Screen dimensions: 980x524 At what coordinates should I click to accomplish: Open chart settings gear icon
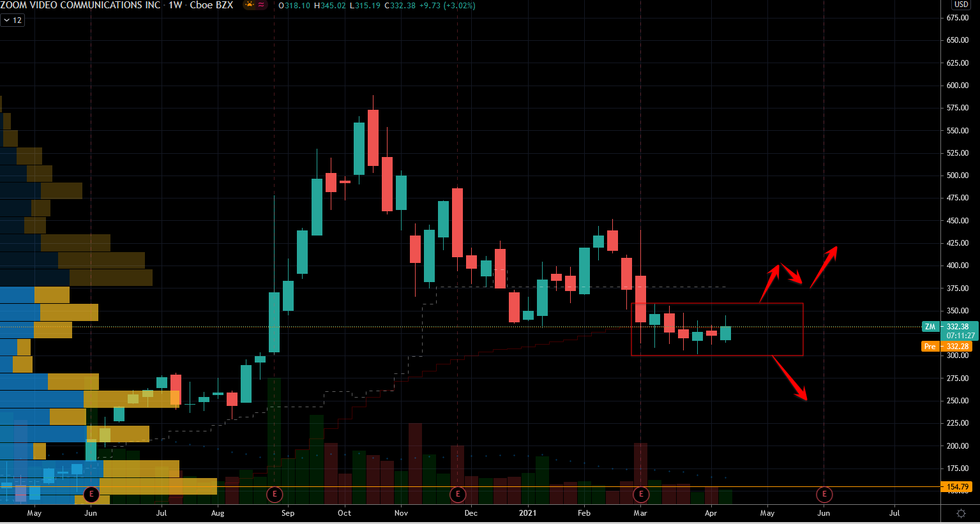[961, 513]
